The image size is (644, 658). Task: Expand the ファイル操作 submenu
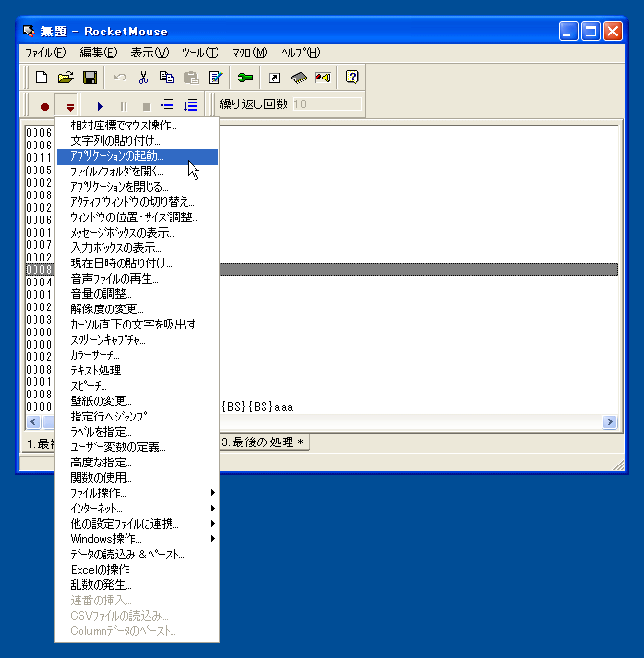click(x=137, y=492)
